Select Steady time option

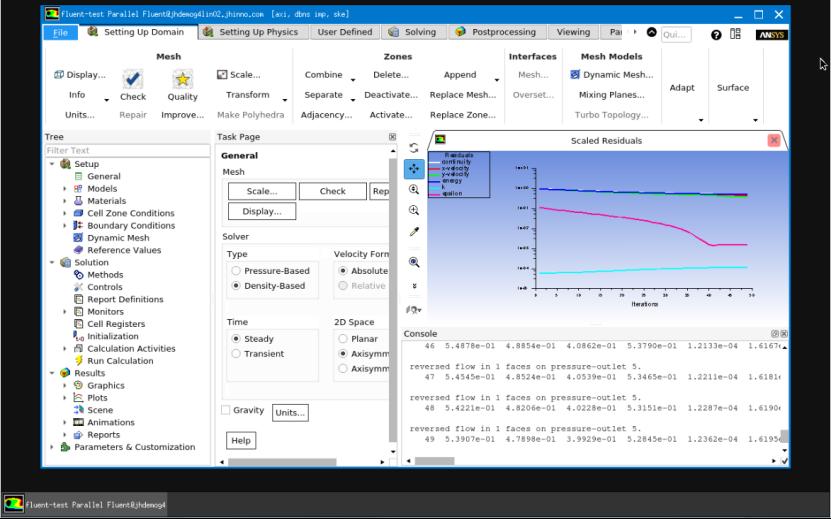click(236, 339)
